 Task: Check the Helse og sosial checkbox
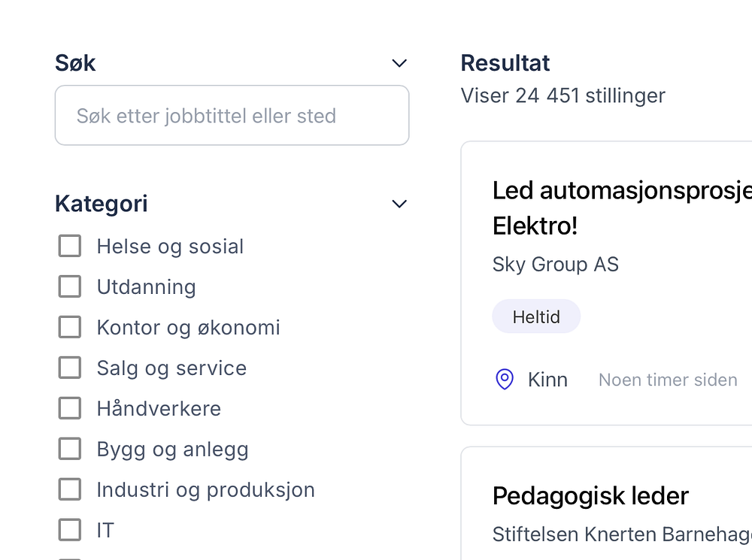click(70, 246)
